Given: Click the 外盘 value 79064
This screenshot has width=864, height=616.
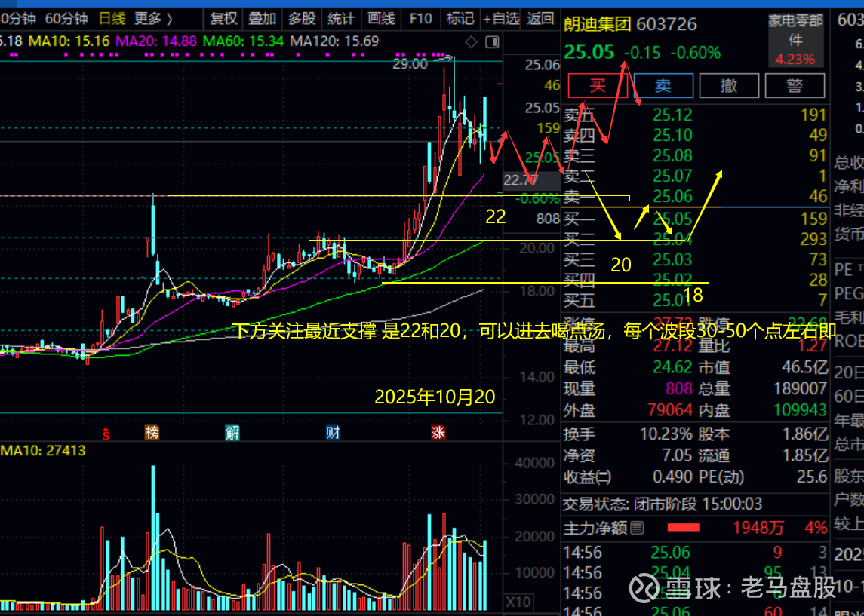Looking at the screenshot, I should click(x=669, y=410).
